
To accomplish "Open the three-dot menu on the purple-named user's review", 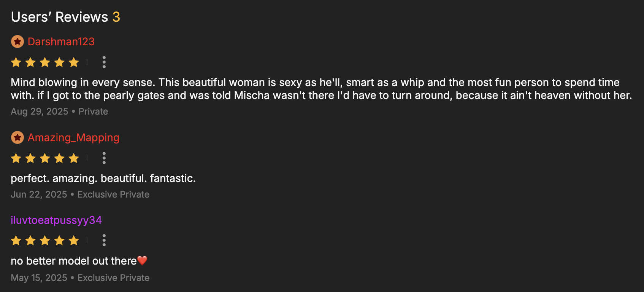I will pyautogui.click(x=104, y=240).
